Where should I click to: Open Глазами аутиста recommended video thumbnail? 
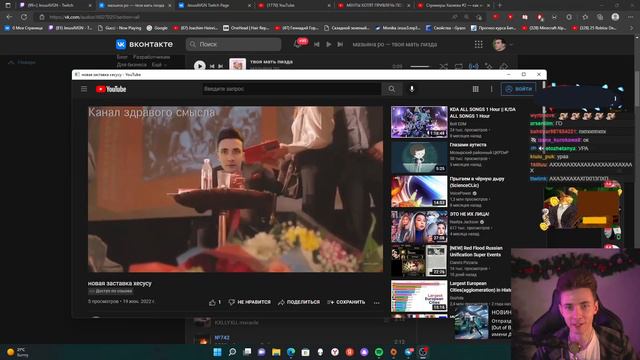click(x=419, y=157)
